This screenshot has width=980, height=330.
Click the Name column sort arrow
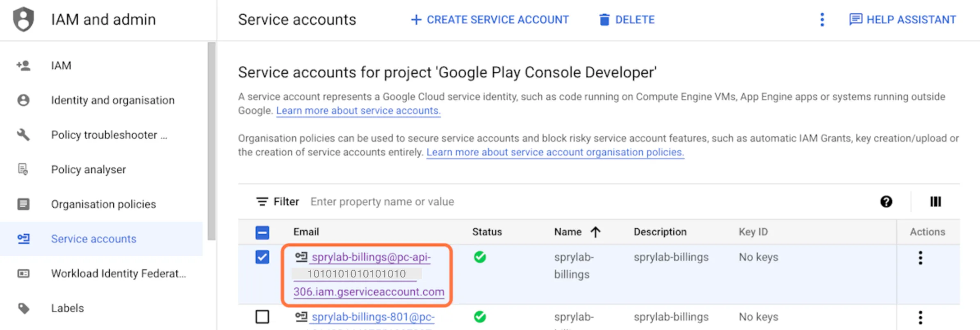595,232
